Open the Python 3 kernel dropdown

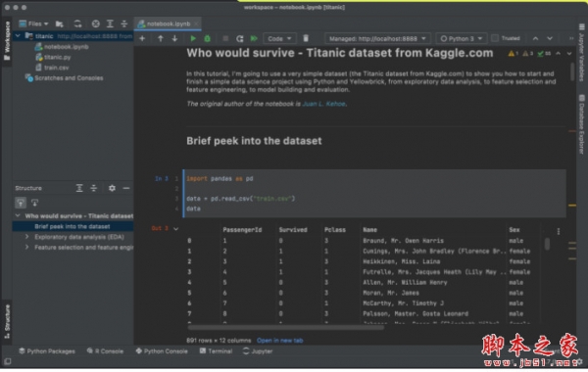[462, 38]
